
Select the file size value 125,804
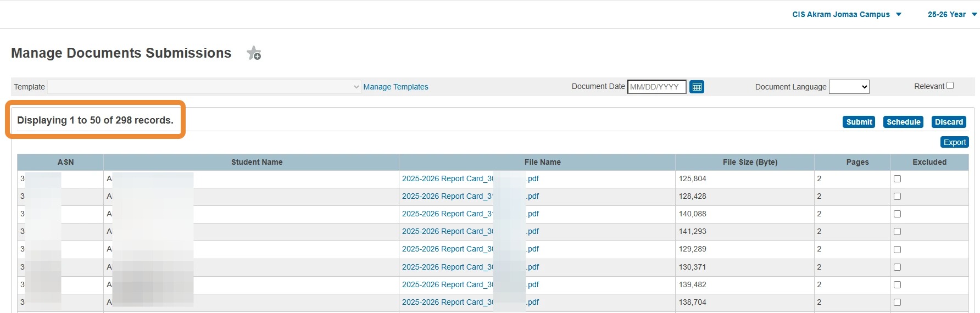click(692, 178)
